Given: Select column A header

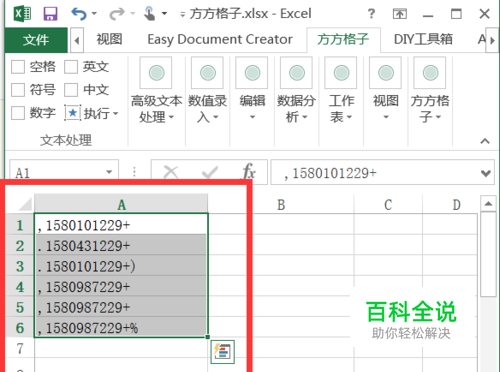Looking at the screenshot, I should click(x=121, y=204).
